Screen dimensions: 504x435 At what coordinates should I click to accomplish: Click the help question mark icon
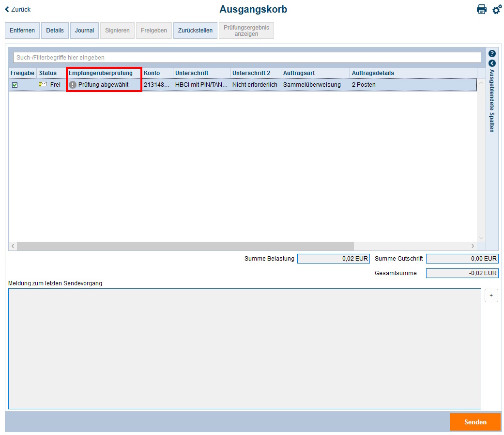point(492,53)
